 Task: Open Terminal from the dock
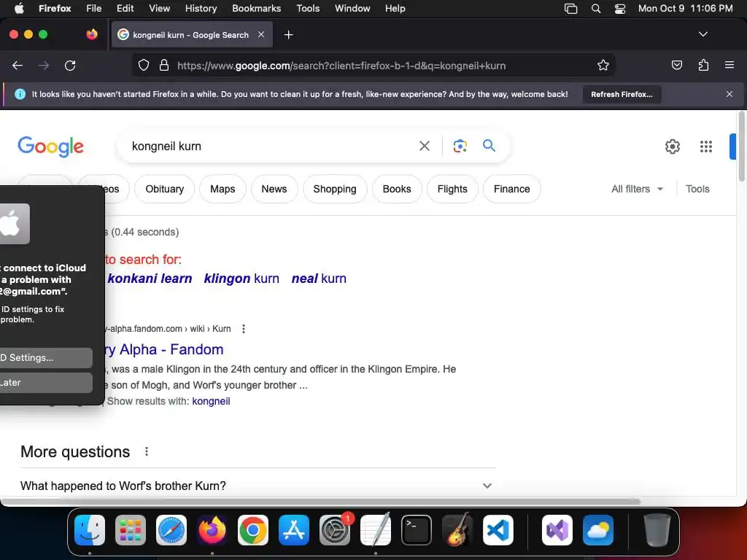pyautogui.click(x=417, y=530)
